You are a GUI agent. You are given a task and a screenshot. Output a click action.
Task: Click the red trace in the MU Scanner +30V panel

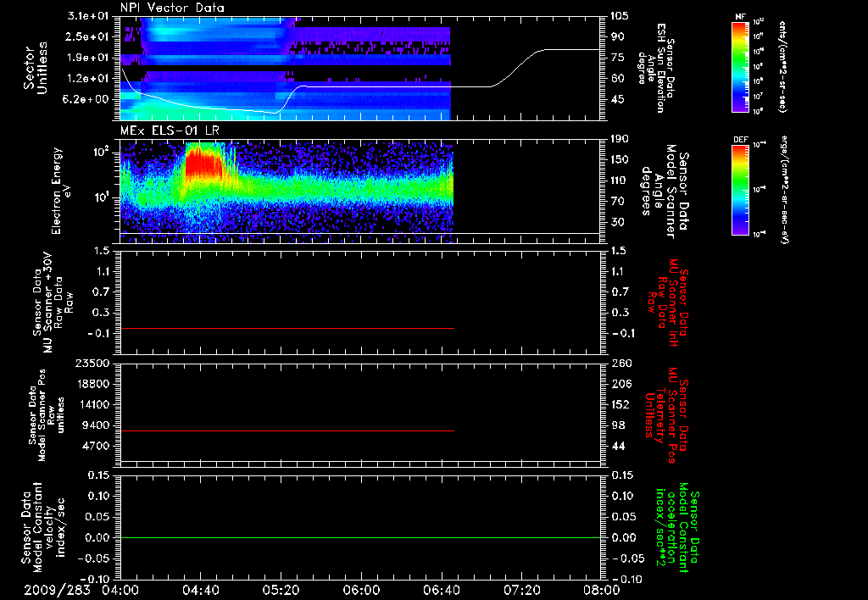coord(287,328)
